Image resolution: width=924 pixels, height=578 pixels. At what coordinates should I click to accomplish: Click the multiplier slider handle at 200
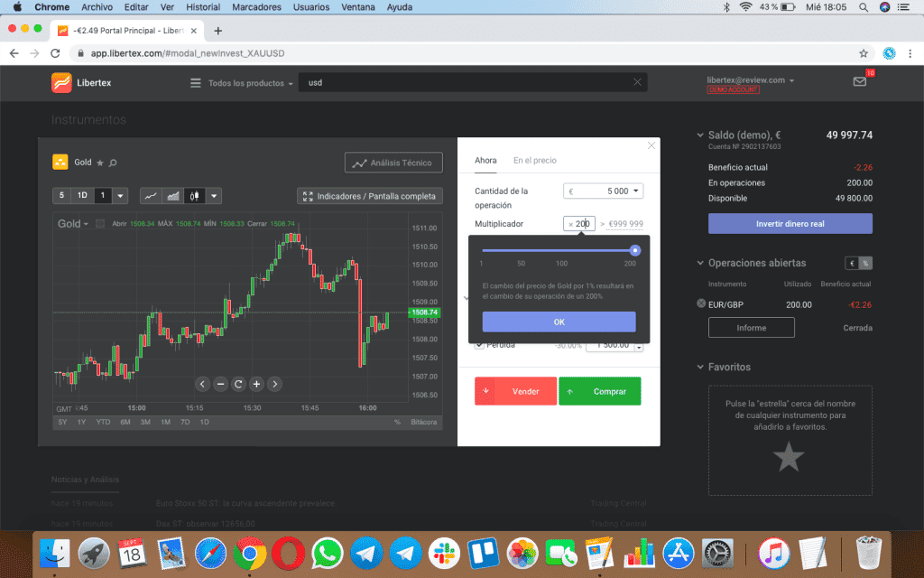pyautogui.click(x=635, y=250)
